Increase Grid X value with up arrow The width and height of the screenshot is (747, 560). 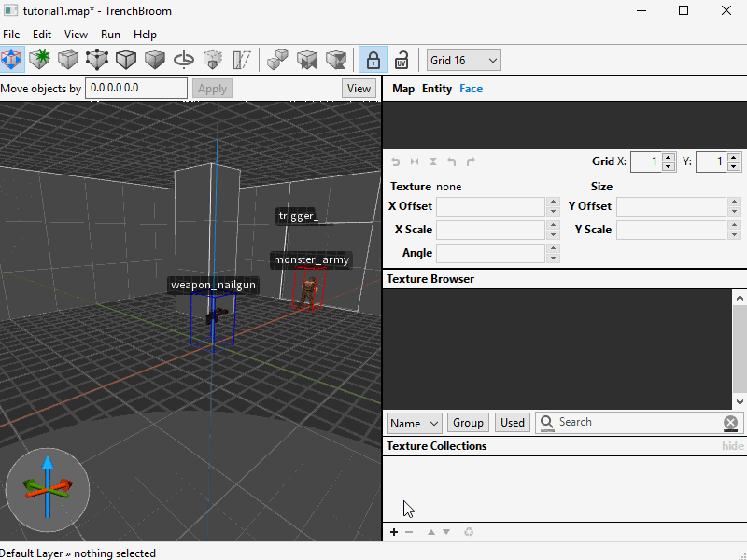[x=669, y=158]
